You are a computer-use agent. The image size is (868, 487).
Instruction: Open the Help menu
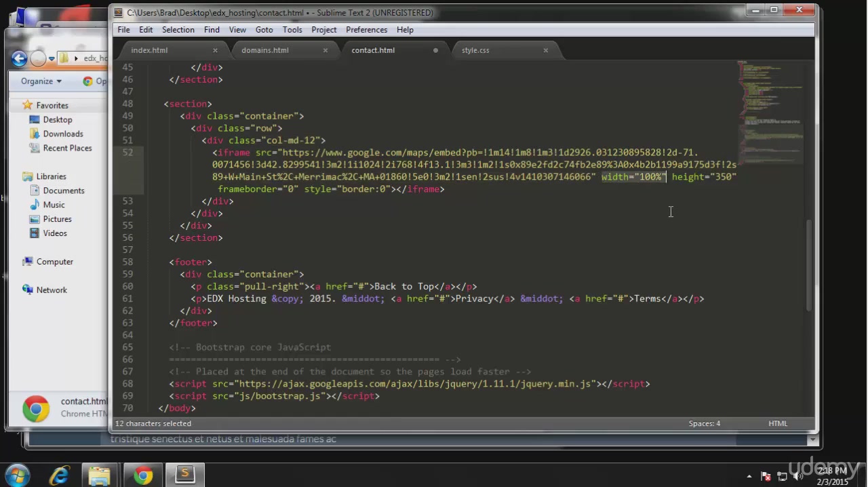click(x=405, y=30)
